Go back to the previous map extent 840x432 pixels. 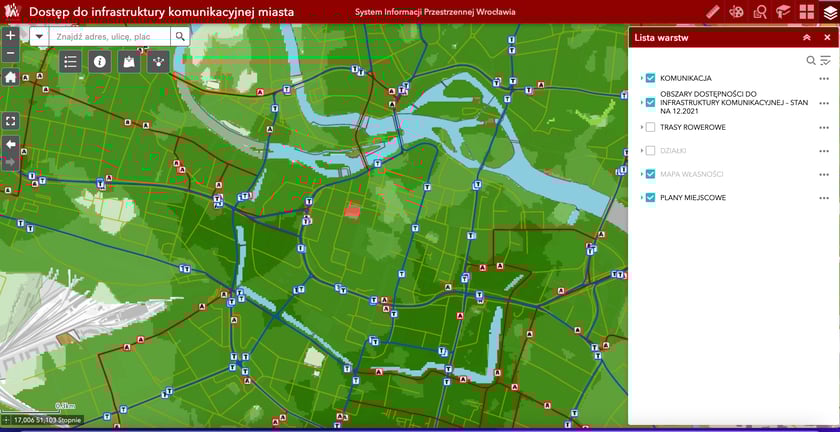click(x=10, y=145)
